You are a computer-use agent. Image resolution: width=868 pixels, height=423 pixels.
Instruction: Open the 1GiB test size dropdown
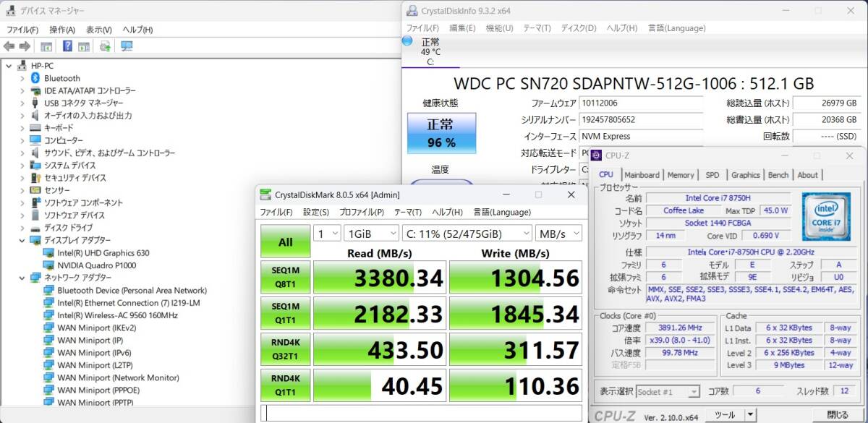pos(371,233)
